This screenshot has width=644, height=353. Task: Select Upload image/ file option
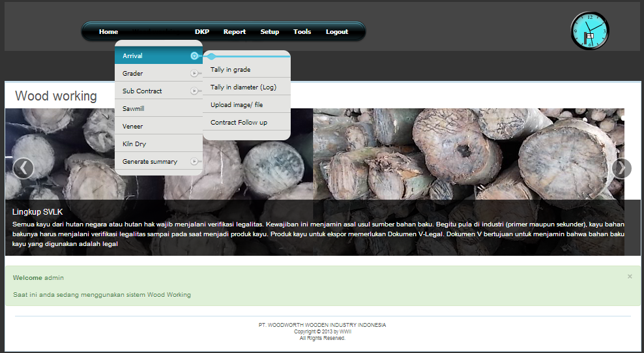tap(236, 105)
